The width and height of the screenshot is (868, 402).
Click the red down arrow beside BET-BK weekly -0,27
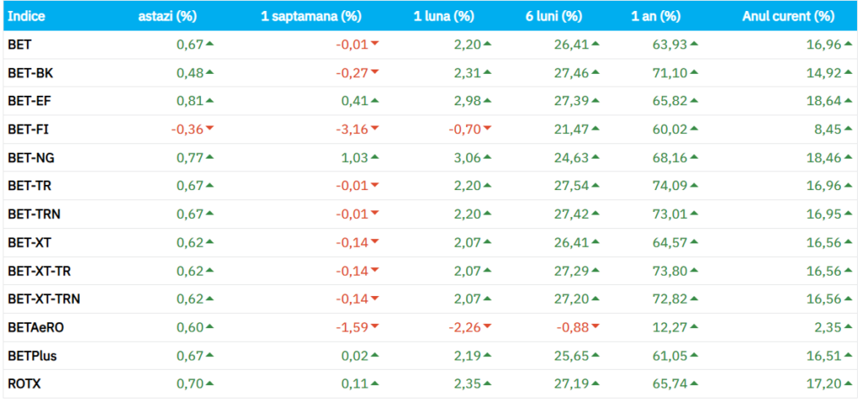click(x=375, y=73)
